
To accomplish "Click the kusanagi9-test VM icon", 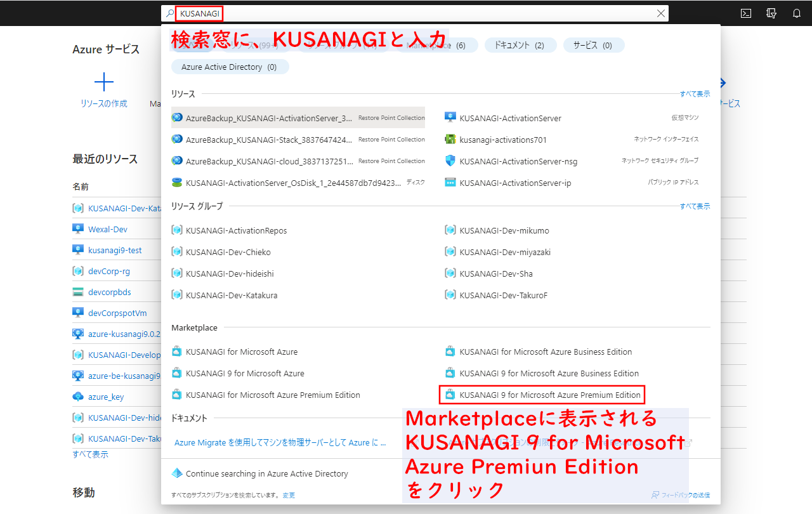I will [78, 250].
